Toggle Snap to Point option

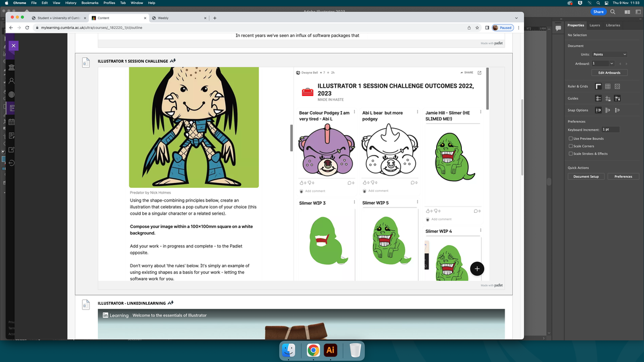598,110
